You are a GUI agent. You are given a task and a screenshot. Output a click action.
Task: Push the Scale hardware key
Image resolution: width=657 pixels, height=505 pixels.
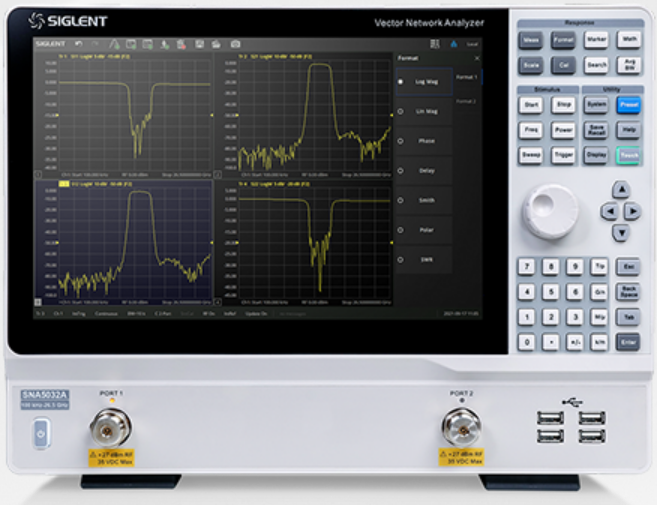pos(531,65)
